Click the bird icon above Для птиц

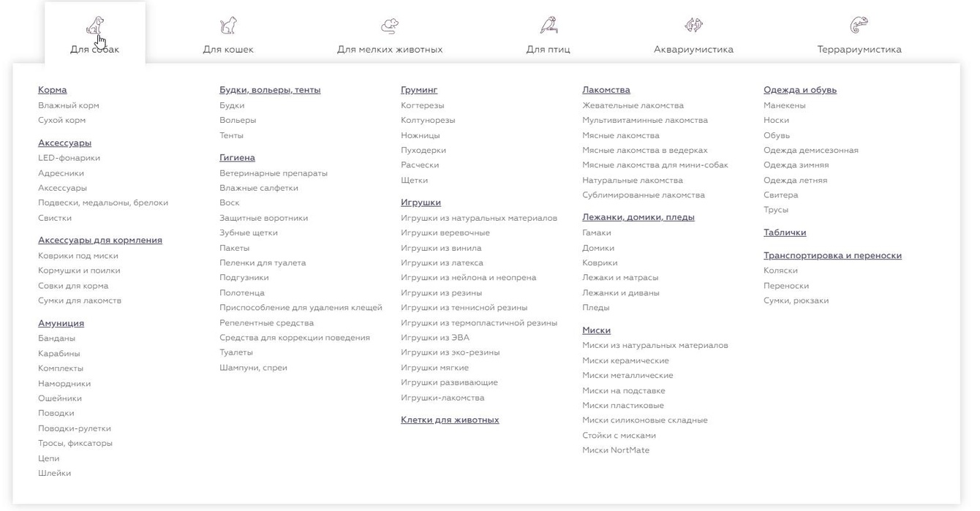click(548, 26)
